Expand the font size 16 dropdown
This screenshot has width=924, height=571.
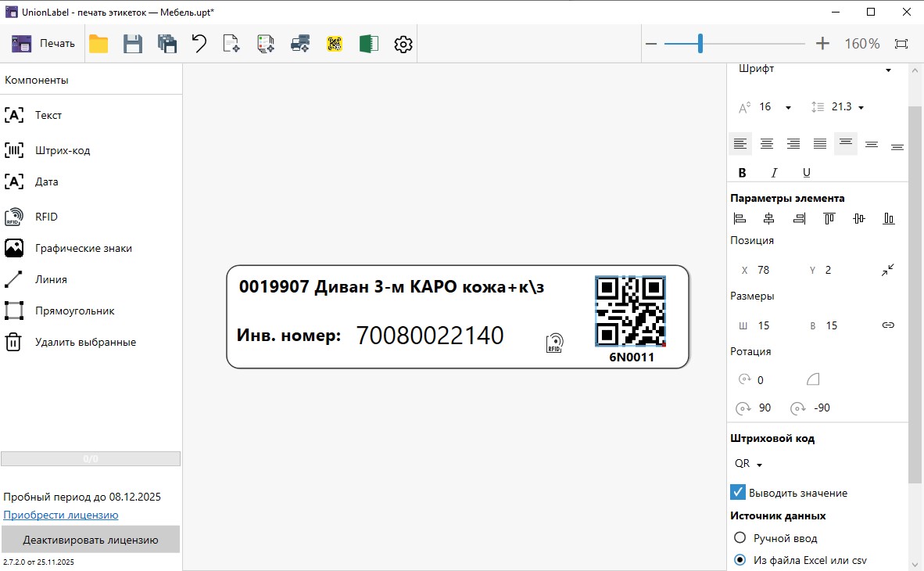788,106
